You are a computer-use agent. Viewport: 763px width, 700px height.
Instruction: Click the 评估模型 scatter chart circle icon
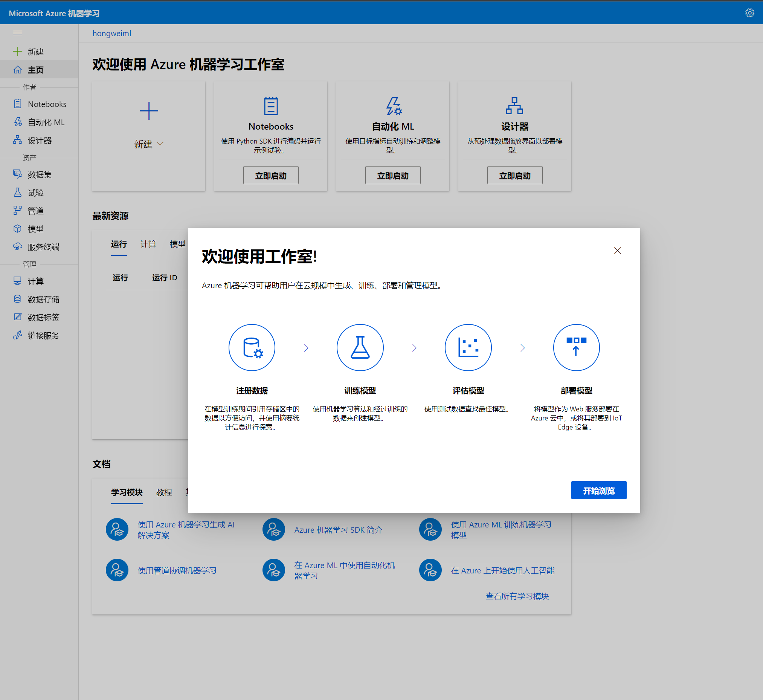tap(468, 347)
